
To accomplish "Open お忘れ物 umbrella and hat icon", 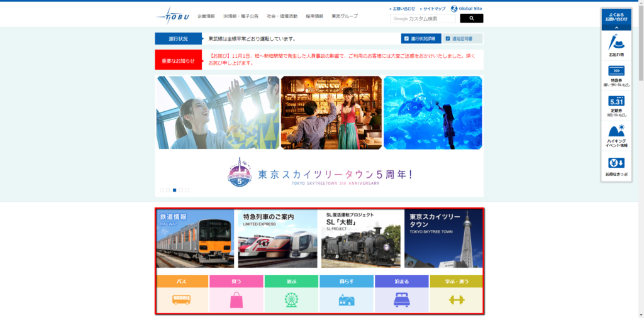I will pyautogui.click(x=616, y=45).
